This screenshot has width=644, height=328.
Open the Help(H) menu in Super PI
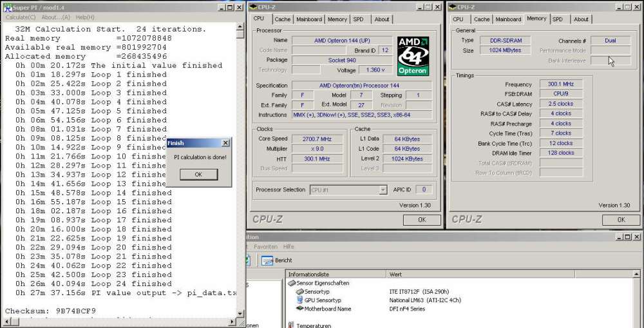[85, 17]
